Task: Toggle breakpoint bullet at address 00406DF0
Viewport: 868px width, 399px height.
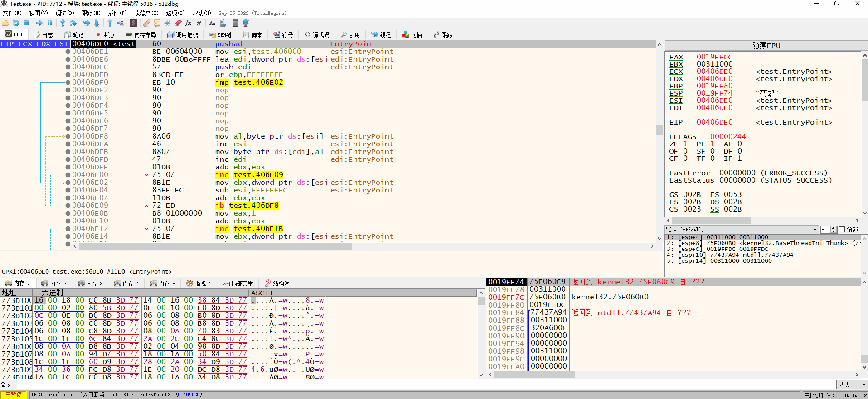Action: click(x=68, y=82)
